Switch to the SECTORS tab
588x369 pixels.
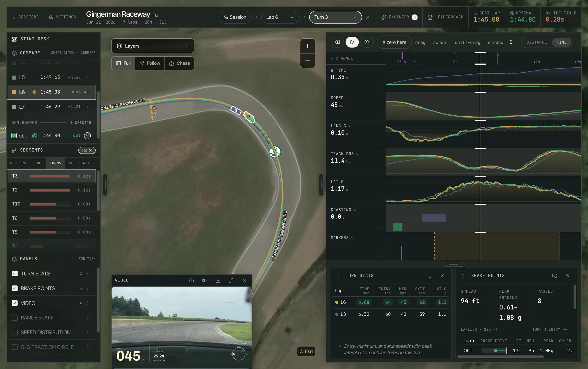pyautogui.click(x=18, y=163)
